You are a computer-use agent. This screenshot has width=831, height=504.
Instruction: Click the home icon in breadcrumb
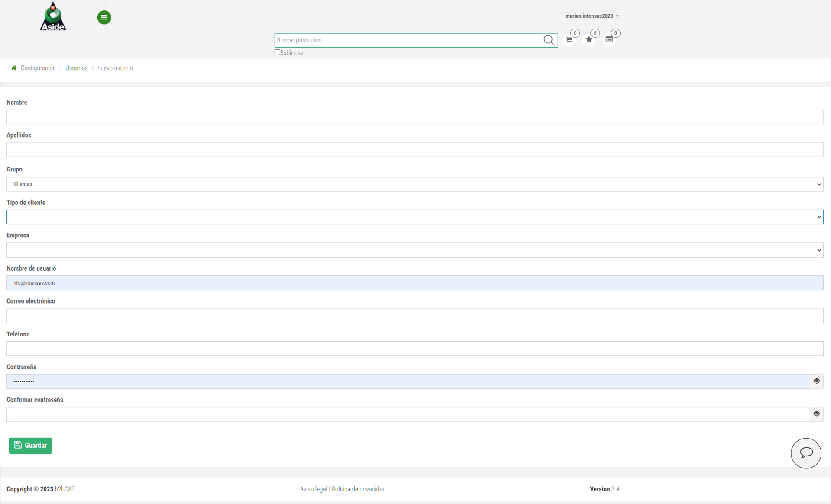[x=14, y=68]
